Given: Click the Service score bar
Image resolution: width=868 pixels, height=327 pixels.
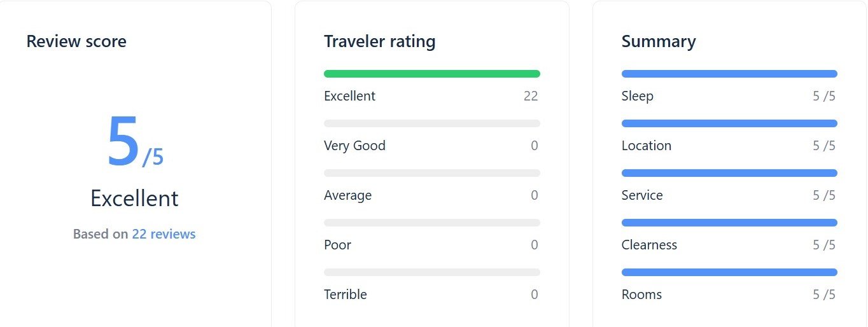Looking at the screenshot, I should (x=729, y=173).
